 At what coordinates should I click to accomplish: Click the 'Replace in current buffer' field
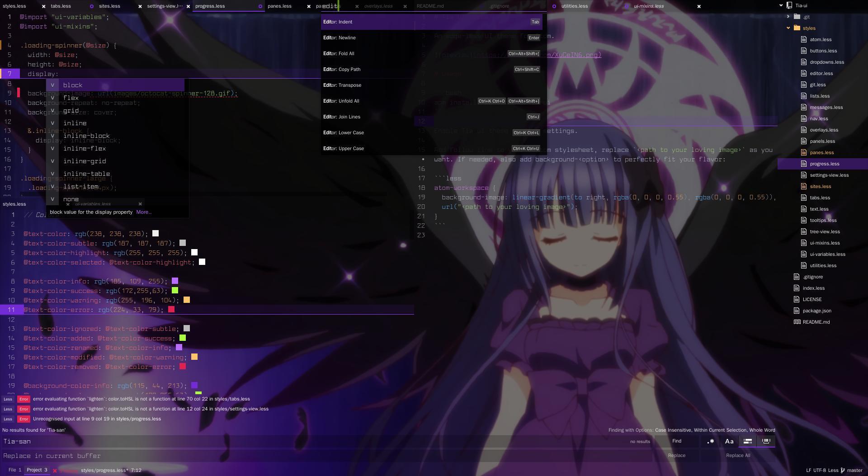point(328,456)
